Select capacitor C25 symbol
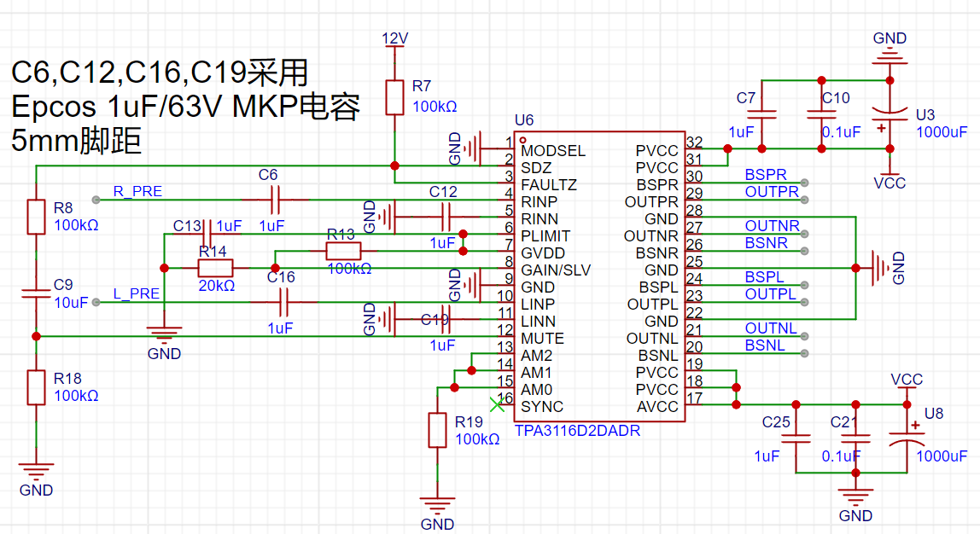 (x=796, y=438)
